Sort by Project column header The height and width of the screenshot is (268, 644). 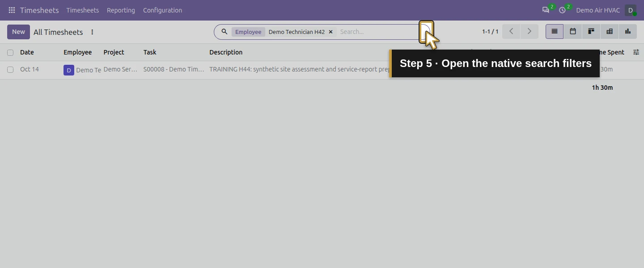click(x=114, y=52)
